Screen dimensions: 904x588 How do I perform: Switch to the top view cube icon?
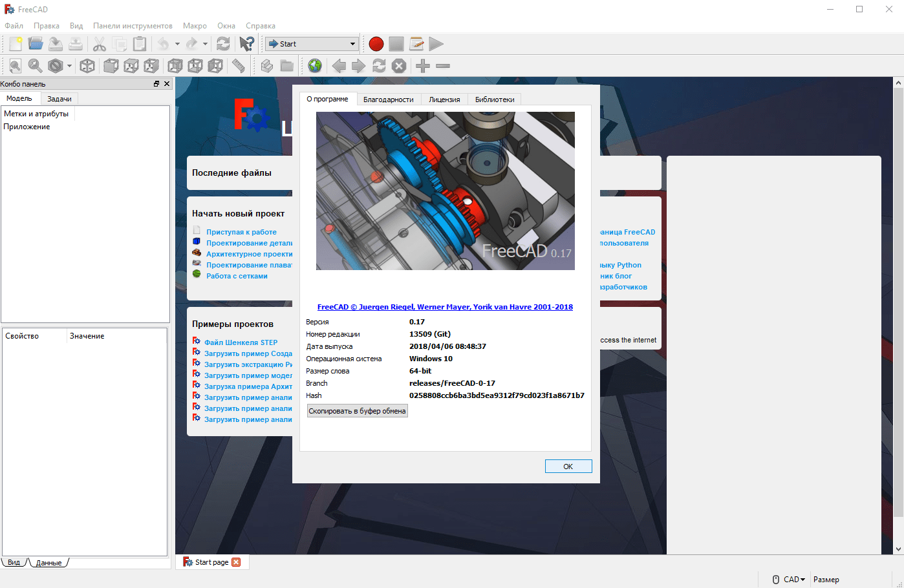[x=131, y=66]
